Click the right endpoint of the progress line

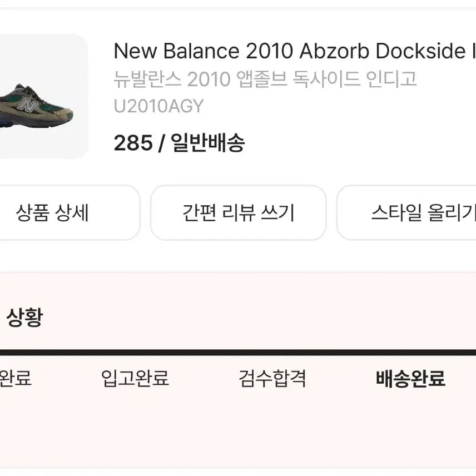(x=473, y=351)
